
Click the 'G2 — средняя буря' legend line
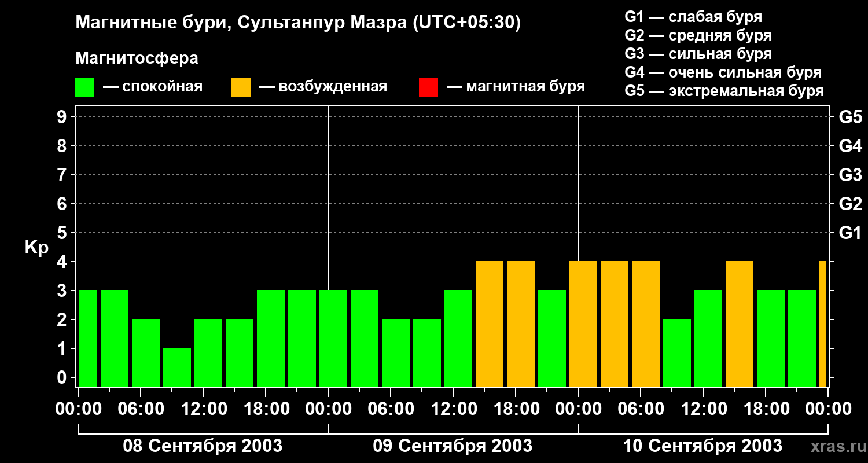tap(698, 35)
